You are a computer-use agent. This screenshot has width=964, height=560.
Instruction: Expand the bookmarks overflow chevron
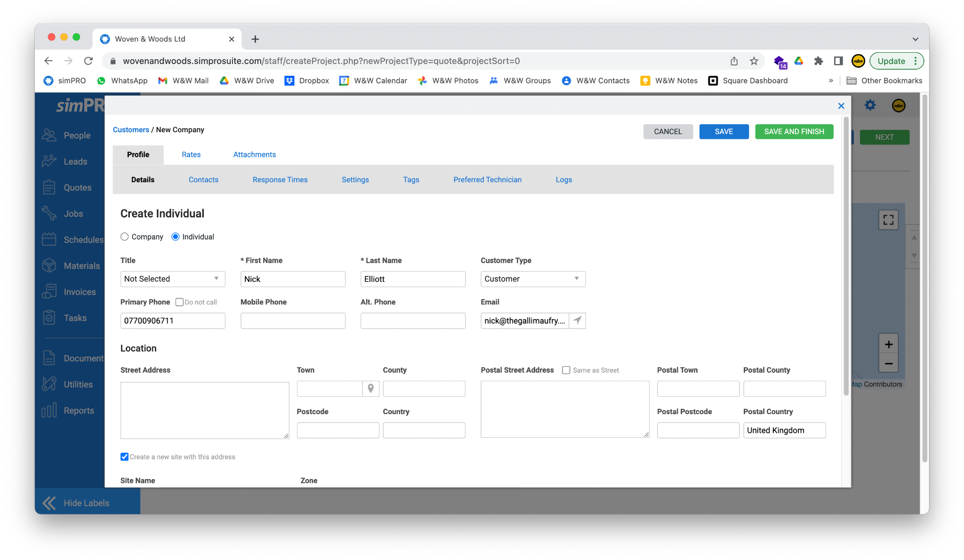tap(831, 80)
